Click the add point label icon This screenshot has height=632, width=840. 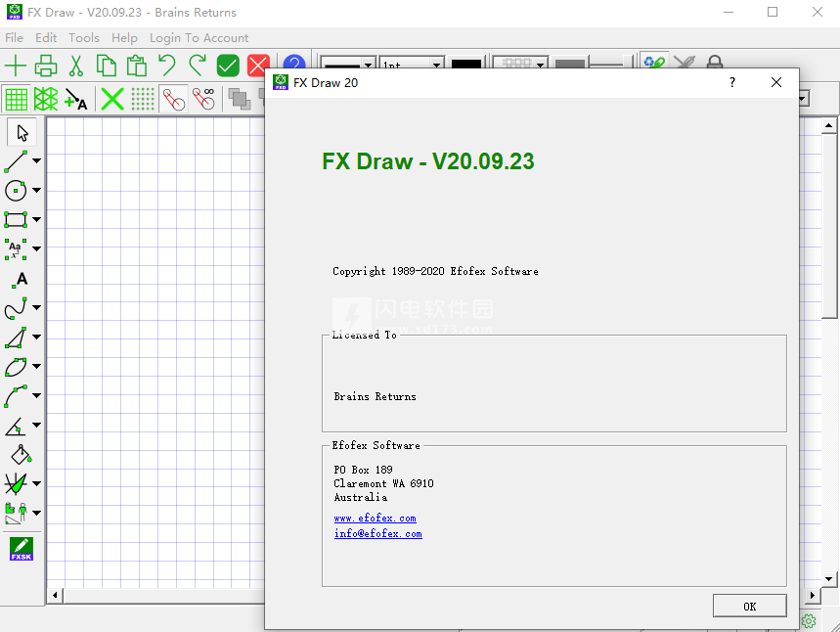(75, 99)
